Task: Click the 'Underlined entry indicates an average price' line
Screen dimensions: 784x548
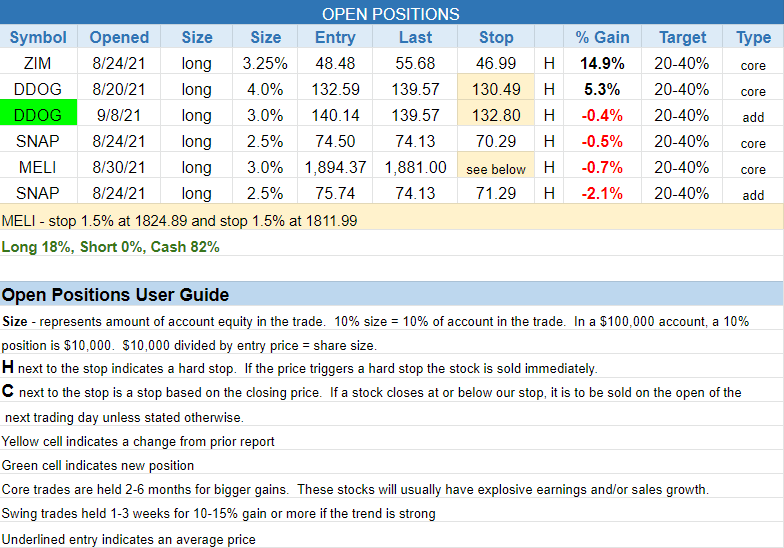Action: [128, 540]
